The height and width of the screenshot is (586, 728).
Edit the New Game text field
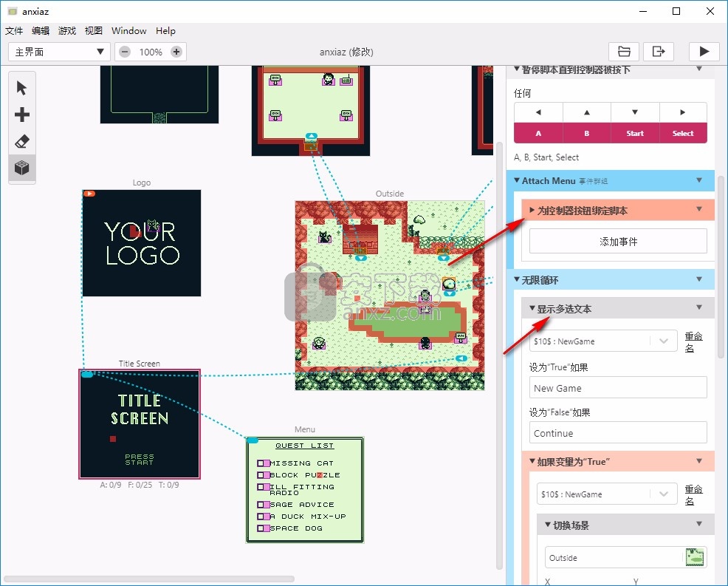pos(618,388)
